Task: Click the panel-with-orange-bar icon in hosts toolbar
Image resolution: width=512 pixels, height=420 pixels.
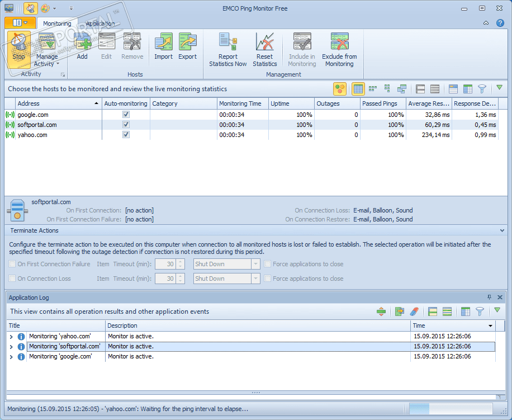Action: 453,89
